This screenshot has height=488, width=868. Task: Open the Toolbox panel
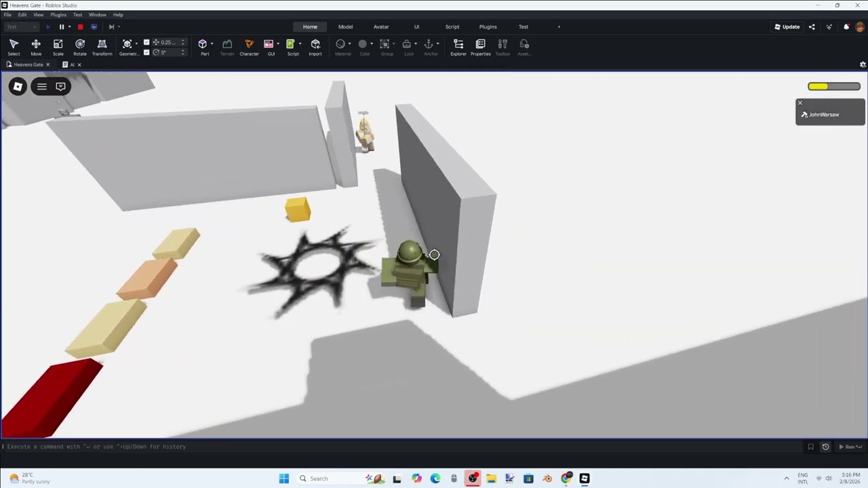[502, 47]
